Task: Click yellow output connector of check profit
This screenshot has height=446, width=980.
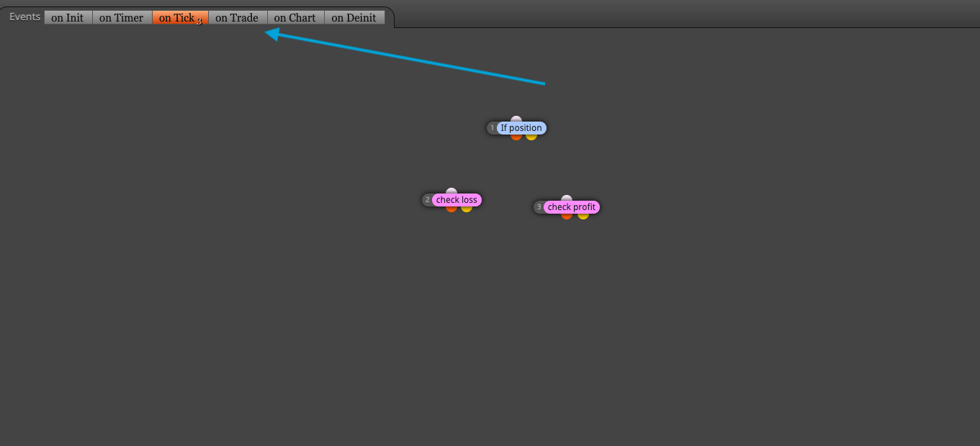Action: [583, 216]
